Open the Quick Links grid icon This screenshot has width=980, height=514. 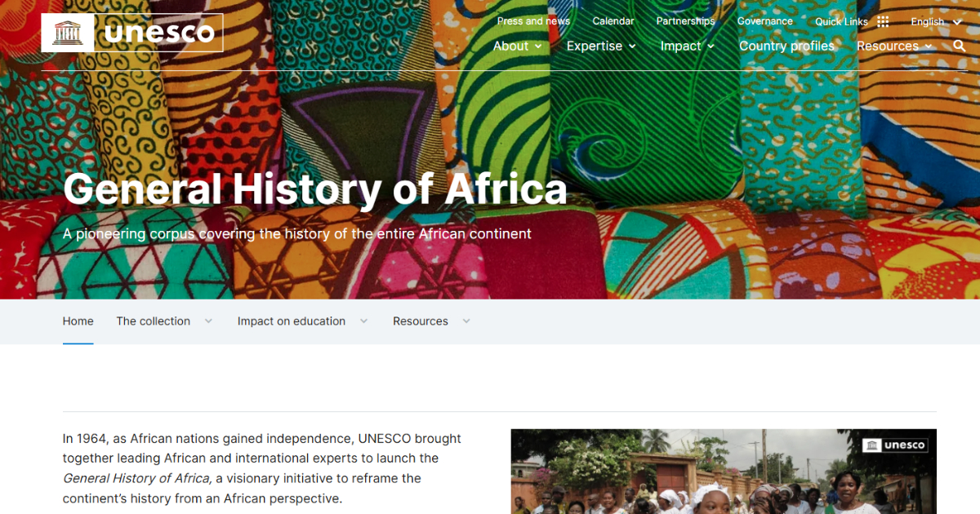coord(883,21)
